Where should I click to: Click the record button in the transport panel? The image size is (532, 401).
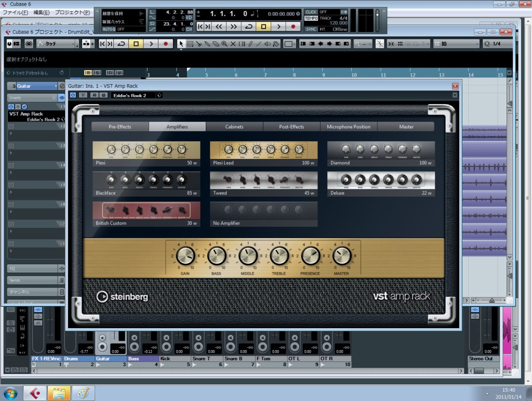[x=293, y=26]
